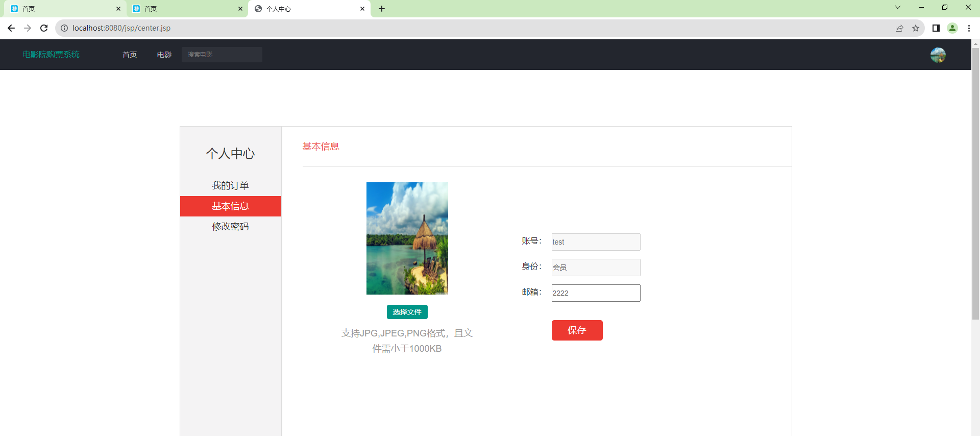This screenshot has width=980, height=436.
Task: Open 我的订单 in the sidebar
Action: [x=230, y=185]
